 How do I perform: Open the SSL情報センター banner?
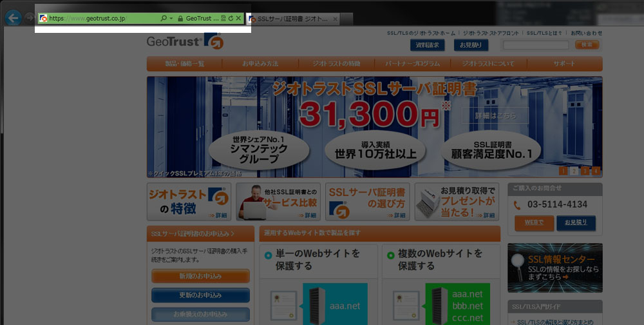tap(555, 268)
